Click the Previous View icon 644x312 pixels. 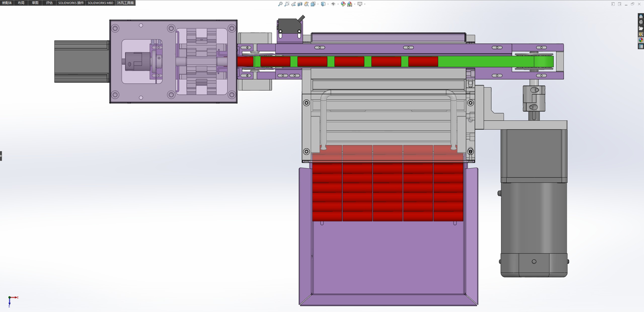pos(293,4)
